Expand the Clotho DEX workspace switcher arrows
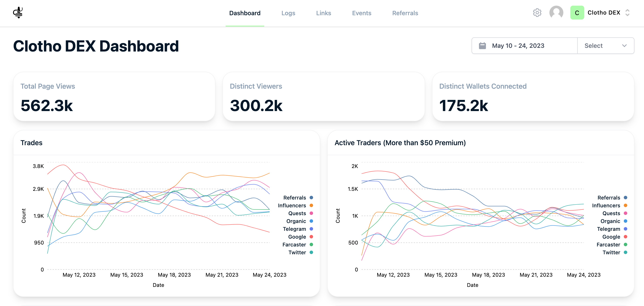The height and width of the screenshot is (306, 644). [627, 13]
